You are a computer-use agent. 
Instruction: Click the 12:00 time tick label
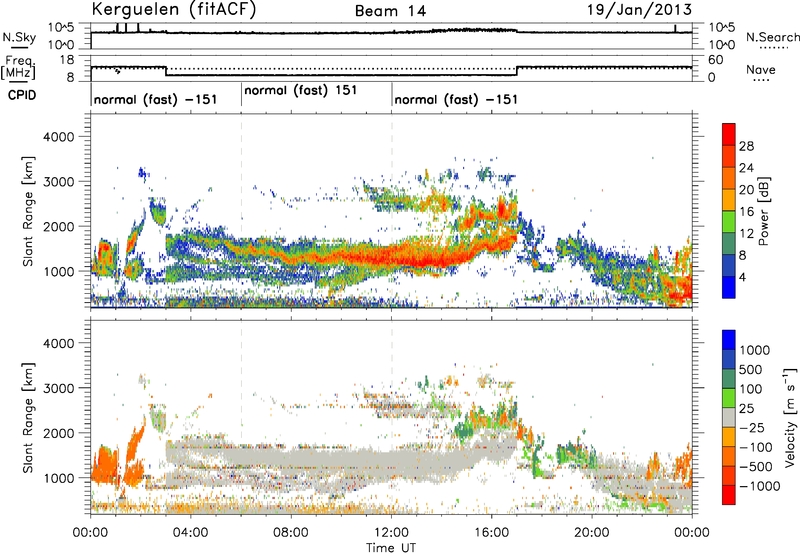(x=391, y=533)
